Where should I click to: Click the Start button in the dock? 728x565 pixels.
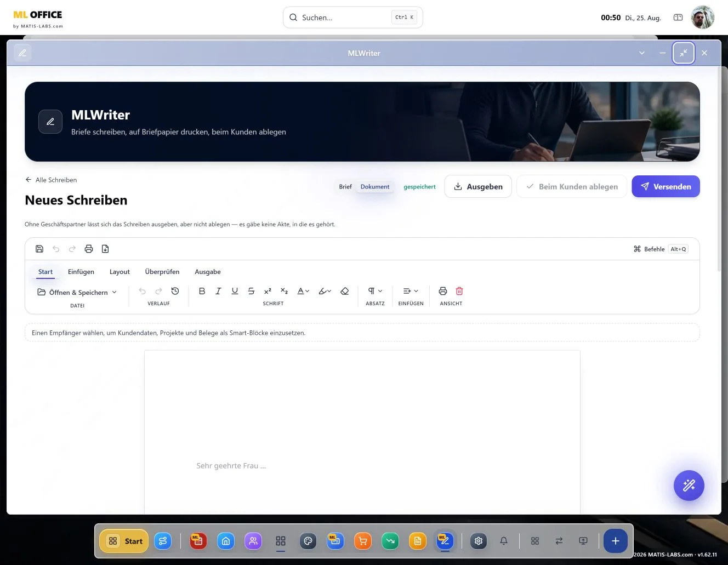tap(124, 541)
